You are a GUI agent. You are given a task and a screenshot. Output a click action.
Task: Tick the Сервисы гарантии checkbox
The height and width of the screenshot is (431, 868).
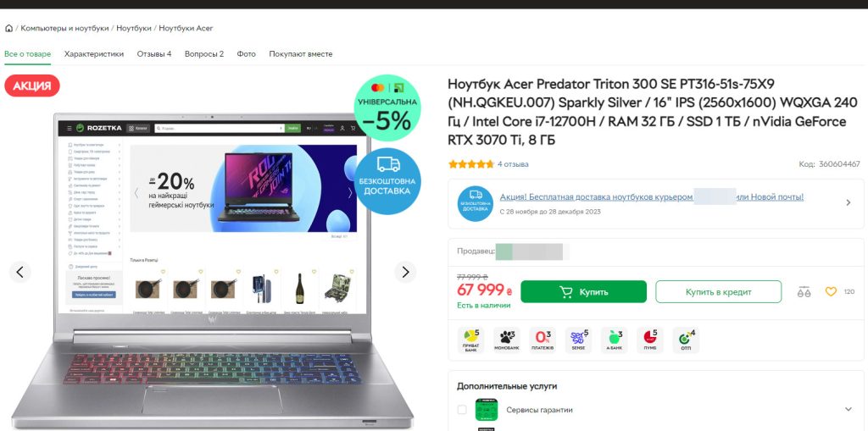(462, 410)
